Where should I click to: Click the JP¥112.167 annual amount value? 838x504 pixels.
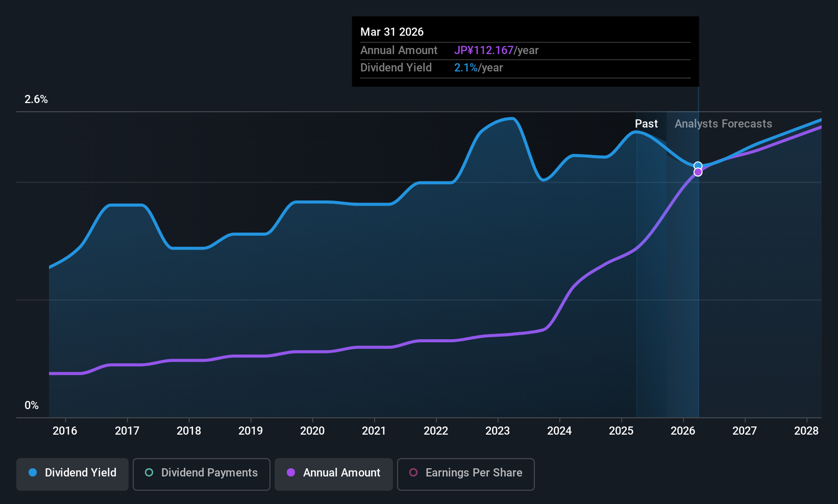click(x=484, y=50)
